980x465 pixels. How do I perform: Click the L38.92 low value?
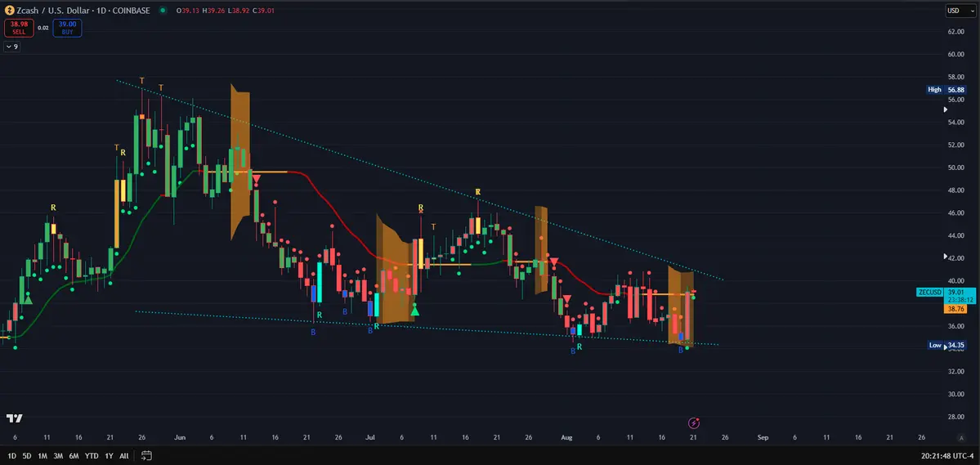(x=238, y=11)
